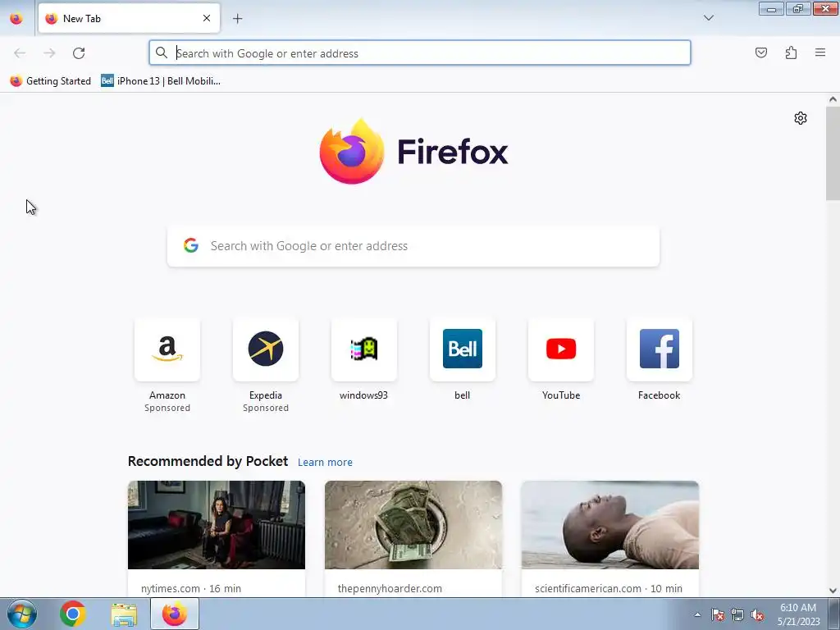Click the taskbar clock showing 6:10 AM
Image resolution: width=840 pixels, height=630 pixels.
(798, 614)
